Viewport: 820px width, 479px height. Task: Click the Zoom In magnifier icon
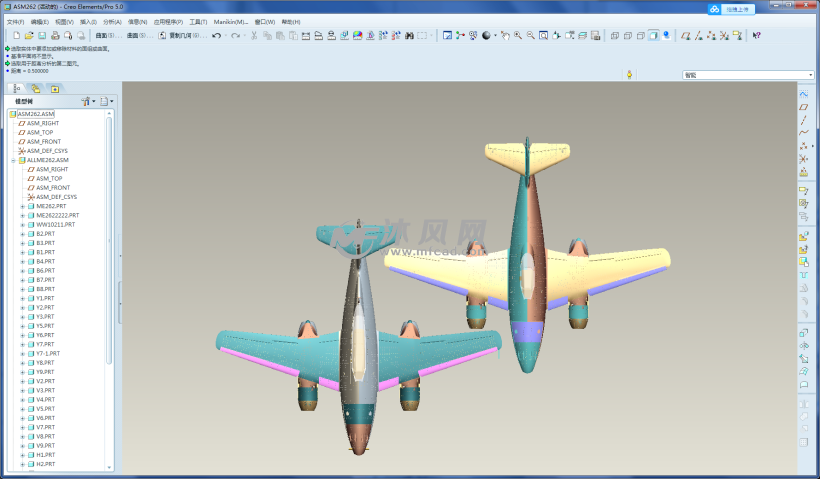517,36
